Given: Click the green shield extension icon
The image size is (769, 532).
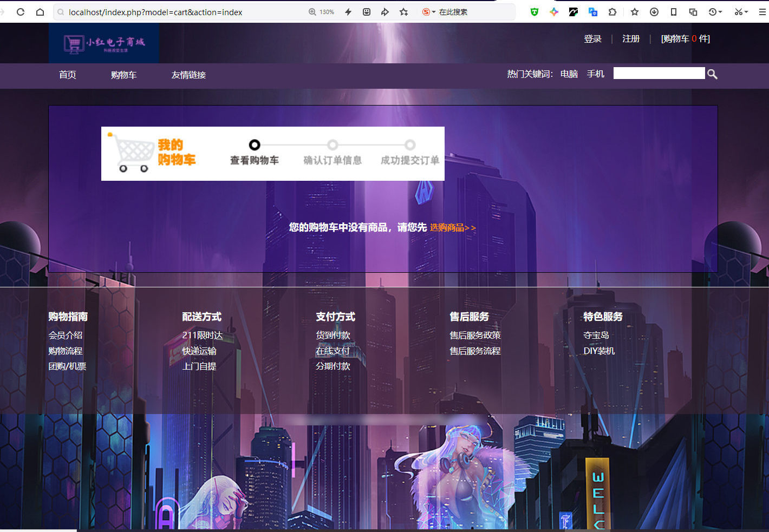Looking at the screenshot, I should pyautogui.click(x=535, y=12).
